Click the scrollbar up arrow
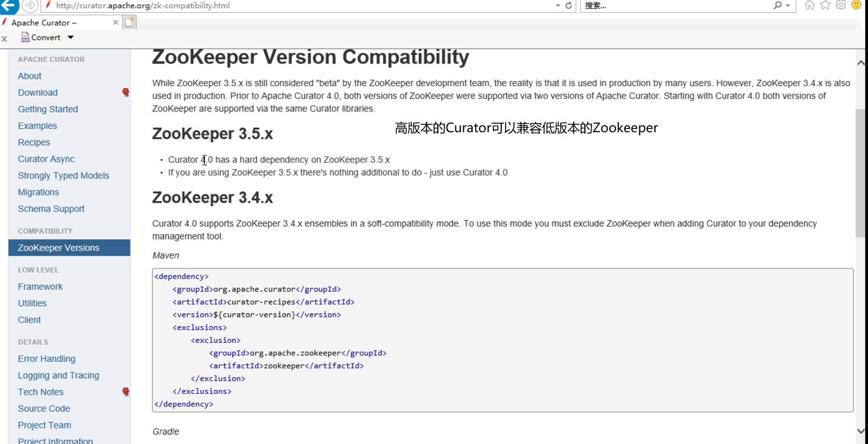 [861, 63]
